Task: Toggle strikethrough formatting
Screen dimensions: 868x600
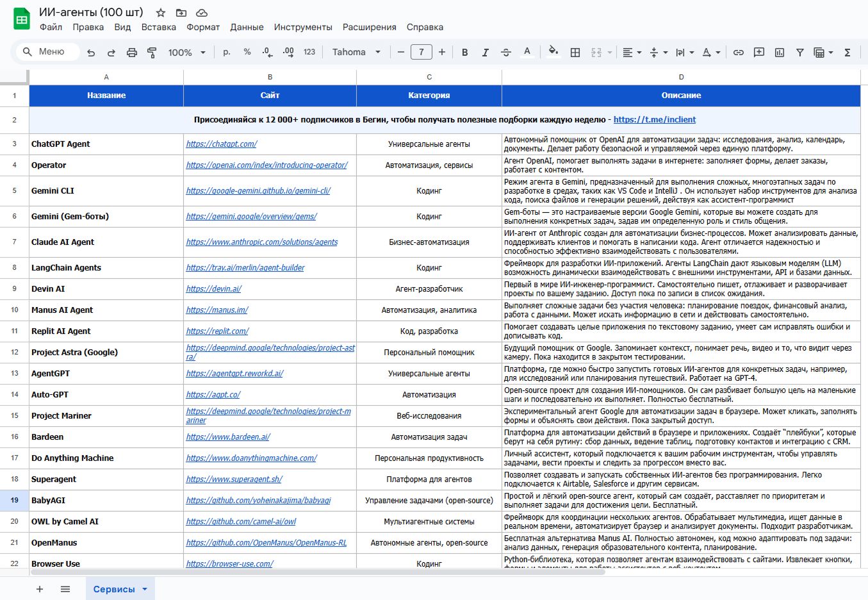Action: (x=505, y=53)
